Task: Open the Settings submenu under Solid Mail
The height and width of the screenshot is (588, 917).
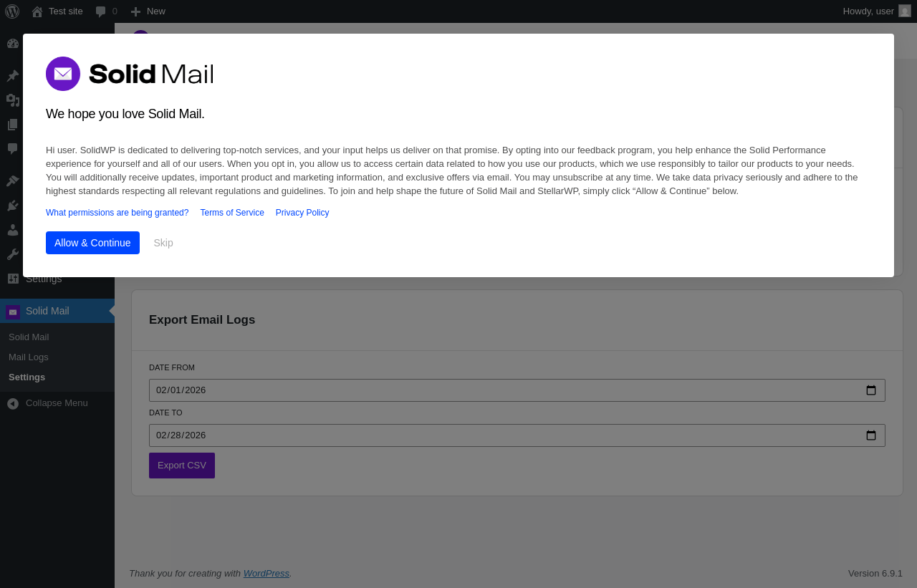Action: click(27, 377)
